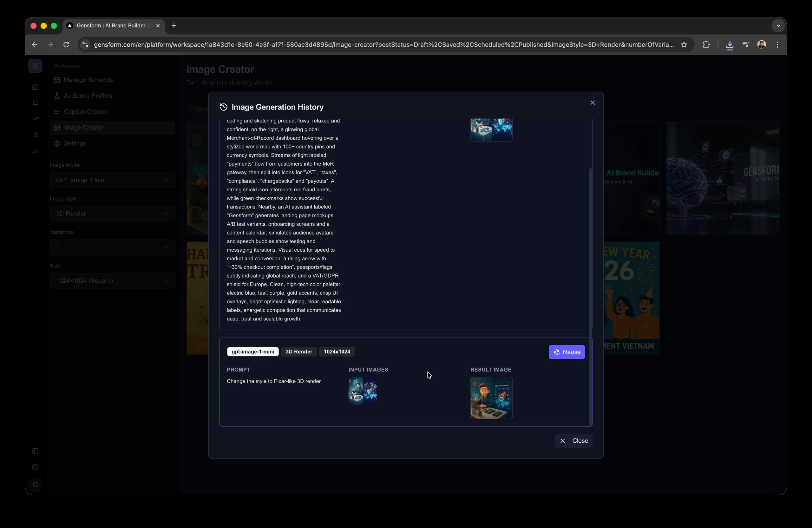
Task: Open the Image style dropdown showing 3D Render
Action: click(x=112, y=213)
